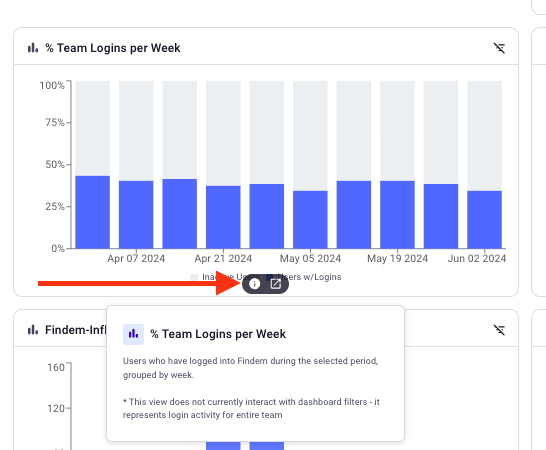
Task: Click the '100%' y-axis label
Action: [x=52, y=85]
